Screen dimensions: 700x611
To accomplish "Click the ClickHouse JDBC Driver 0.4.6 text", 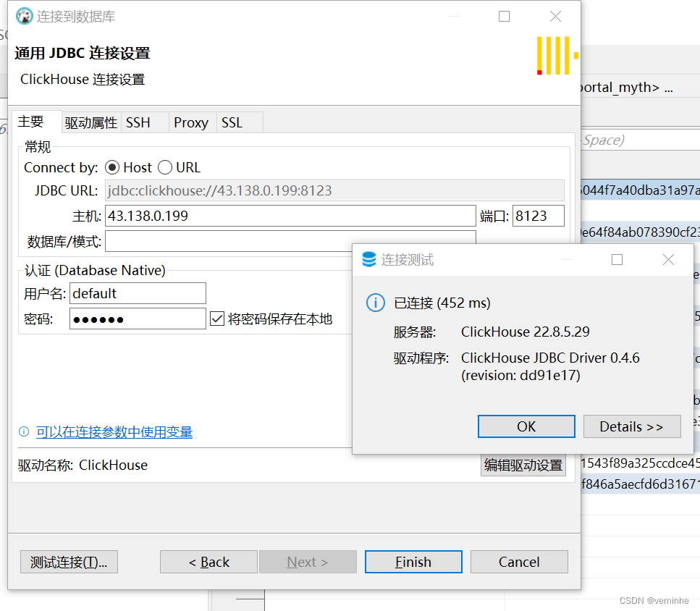I will pyautogui.click(x=550, y=358).
